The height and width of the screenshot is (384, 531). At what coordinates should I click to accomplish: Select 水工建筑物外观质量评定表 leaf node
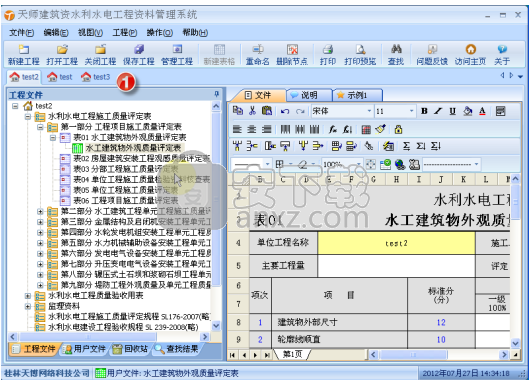point(127,148)
